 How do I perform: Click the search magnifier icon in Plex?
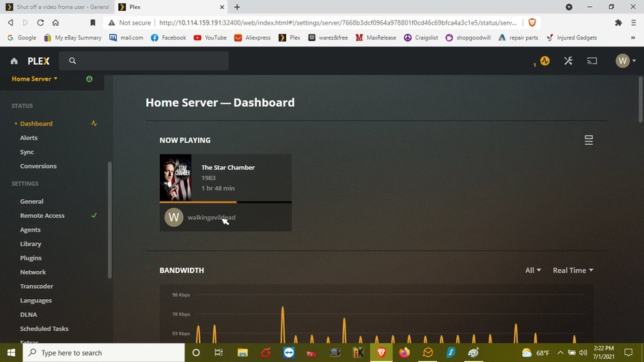pyautogui.click(x=72, y=61)
